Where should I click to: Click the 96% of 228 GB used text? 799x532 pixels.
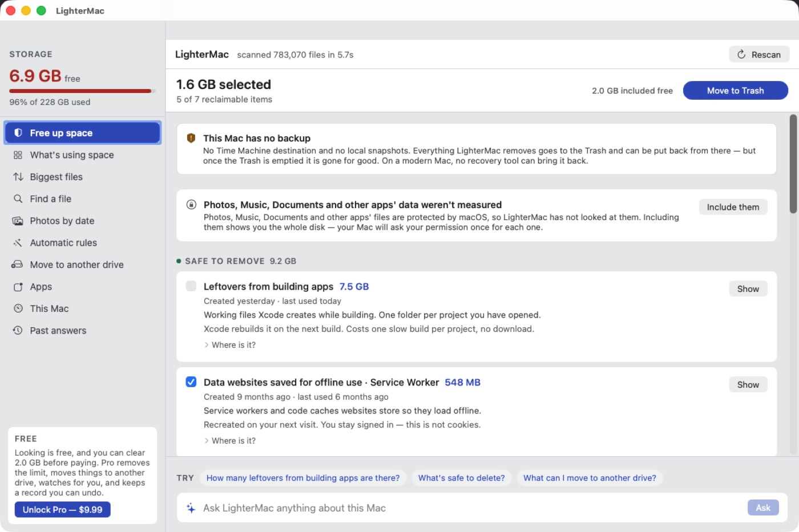pos(50,102)
